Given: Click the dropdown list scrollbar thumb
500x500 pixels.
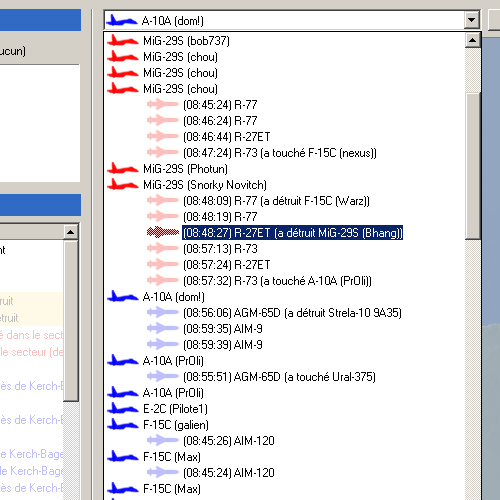Looking at the screenshot, I should coord(473,166).
